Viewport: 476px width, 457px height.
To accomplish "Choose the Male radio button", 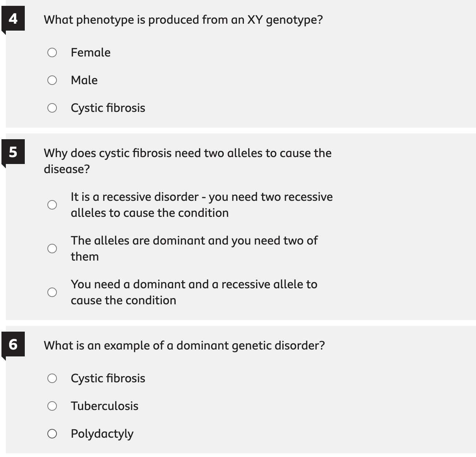I will pyautogui.click(x=52, y=80).
